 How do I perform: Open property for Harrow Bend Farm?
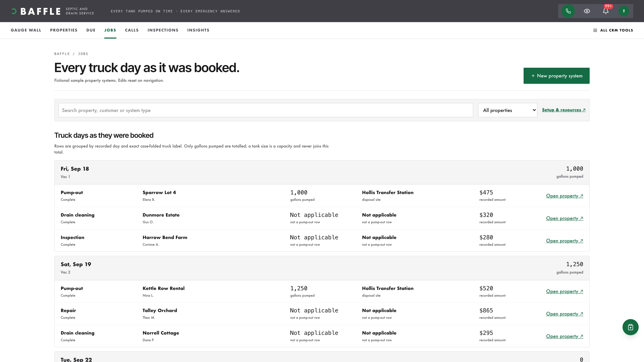tap(565, 241)
